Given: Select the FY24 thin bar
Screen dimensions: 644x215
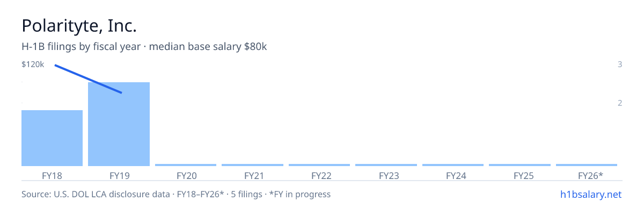Looking at the screenshot, I should click(453, 165).
